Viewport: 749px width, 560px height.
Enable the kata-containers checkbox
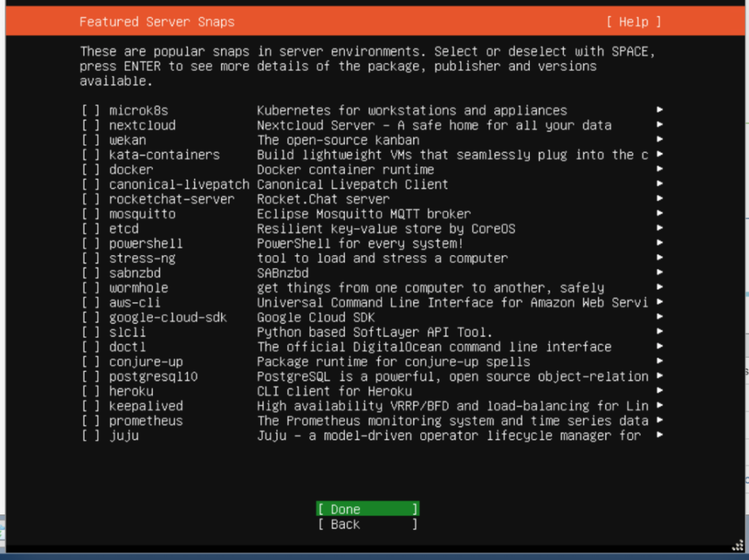pos(90,155)
